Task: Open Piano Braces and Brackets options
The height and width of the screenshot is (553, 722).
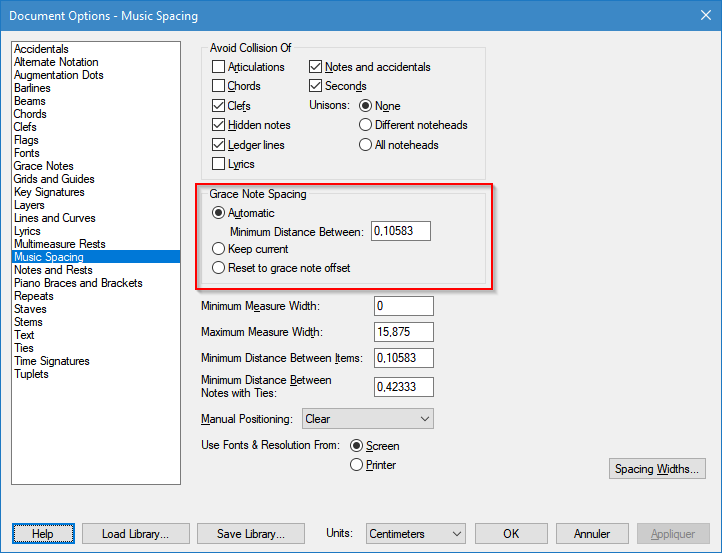Action: pos(78,283)
